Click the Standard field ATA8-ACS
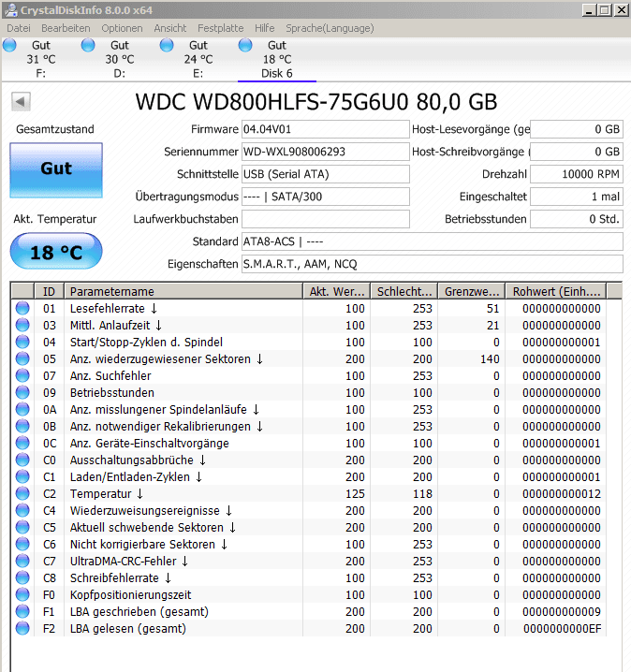 pyautogui.click(x=433, y=241)
